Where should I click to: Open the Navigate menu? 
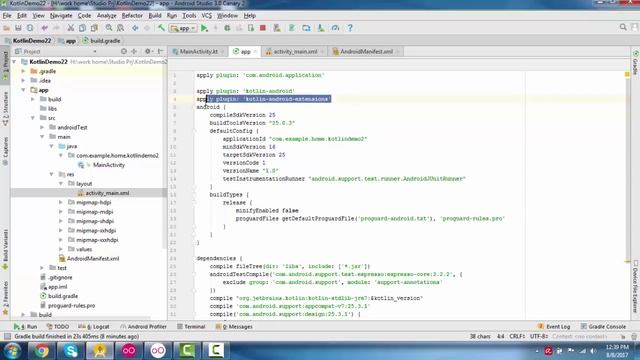click(x=61, y=16)
